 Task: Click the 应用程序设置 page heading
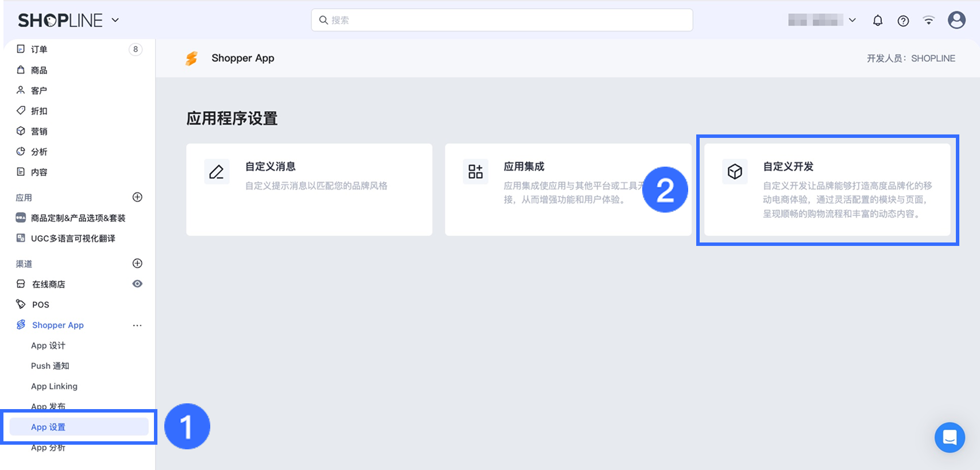point(232,118)
